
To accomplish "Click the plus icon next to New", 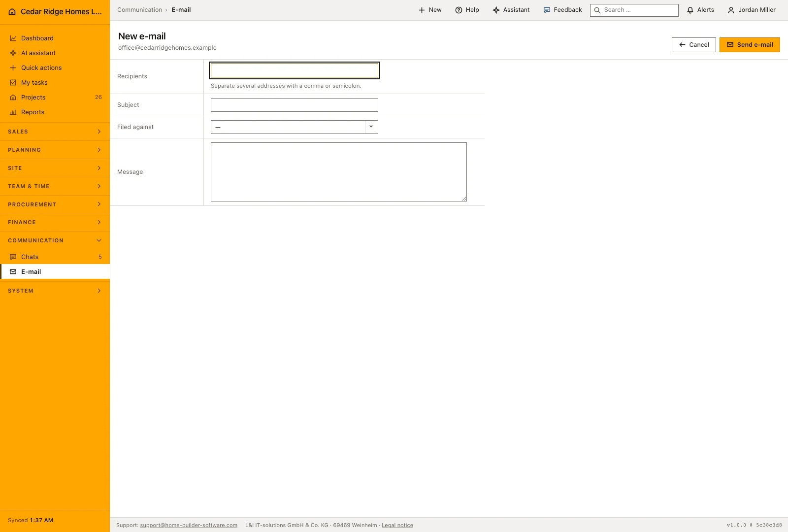I will [422, 10].
